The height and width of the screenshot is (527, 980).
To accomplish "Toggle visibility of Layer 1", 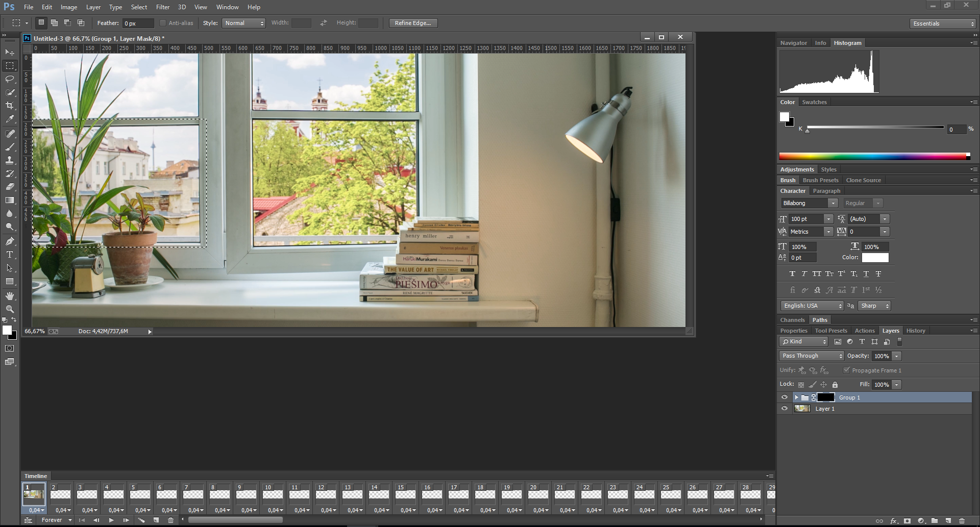I will pyautogui.click(x=785, y=409).
